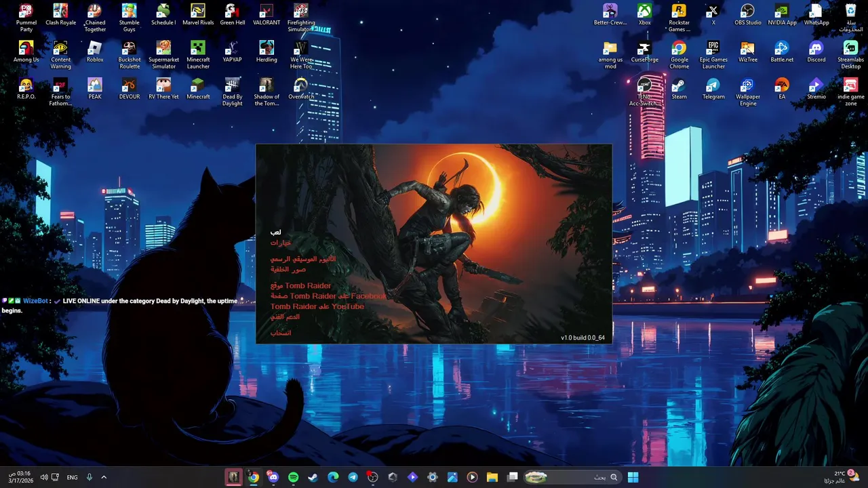Select Streamlabs Desktop icon
Image resolution: width=868 pixels, height=488 pixels.
(850, 55)
